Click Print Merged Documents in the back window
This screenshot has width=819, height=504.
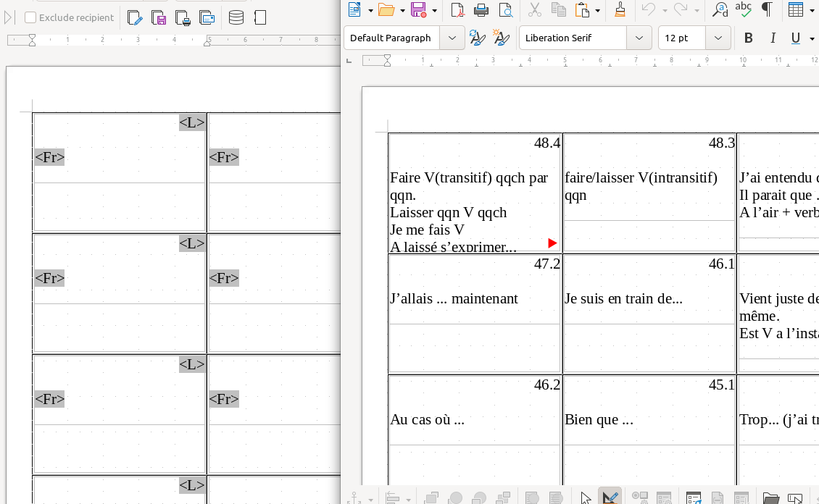[183, 17]
